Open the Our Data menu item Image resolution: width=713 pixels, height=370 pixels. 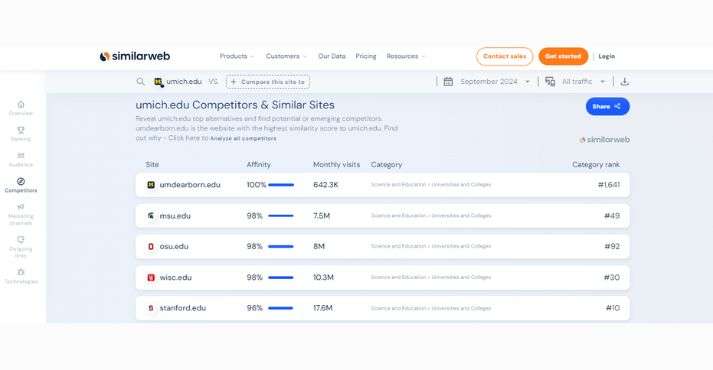(332, 56)
